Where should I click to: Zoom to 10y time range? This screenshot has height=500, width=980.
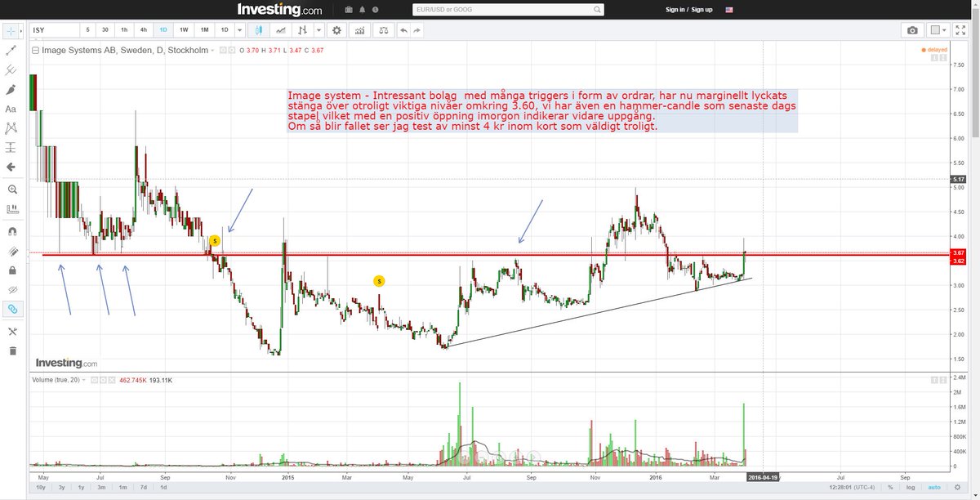click(x=39, y=487)
